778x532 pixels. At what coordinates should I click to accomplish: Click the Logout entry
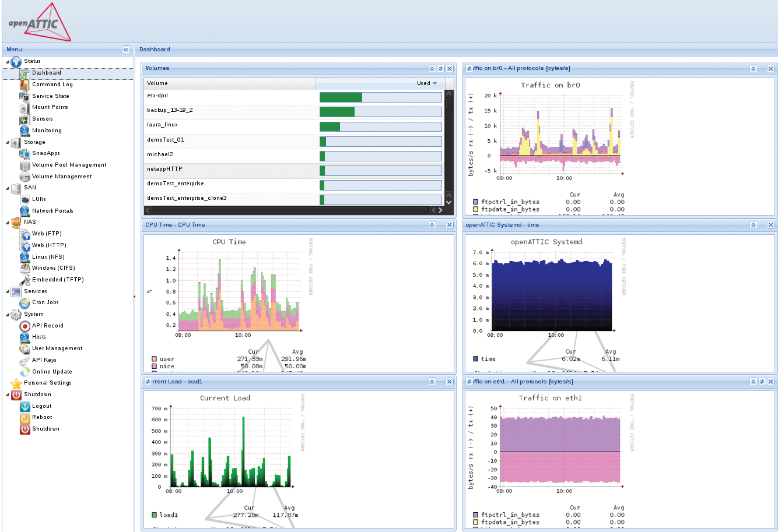point(41,406)
